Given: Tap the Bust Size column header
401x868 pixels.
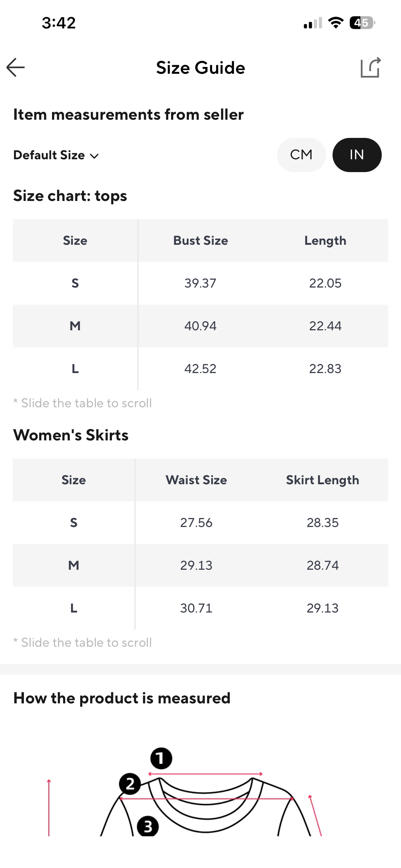Looking at the screenshot, I should tap(200, 241).
